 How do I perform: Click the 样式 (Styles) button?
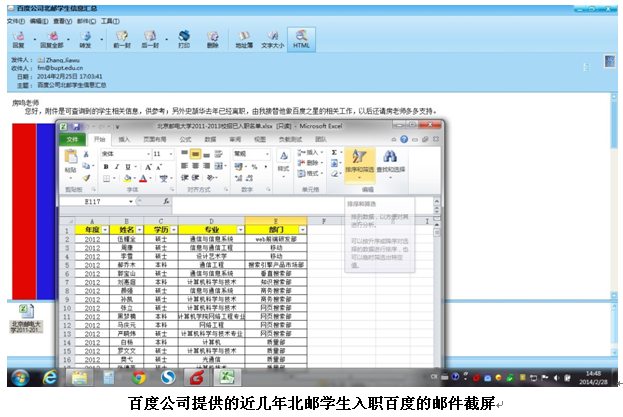click(x=284, y=163)
